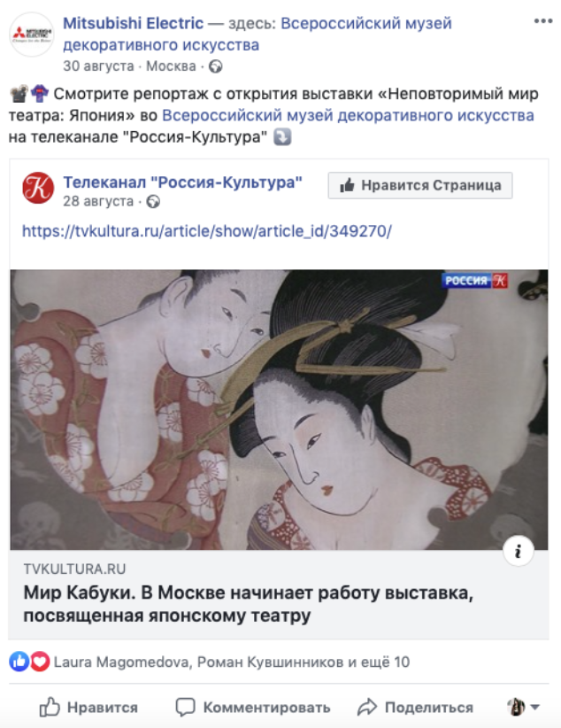This screenshot has height=728, width=561.
Task: Open Mitsubishi Electric page name link
Action: click(134, 23)
